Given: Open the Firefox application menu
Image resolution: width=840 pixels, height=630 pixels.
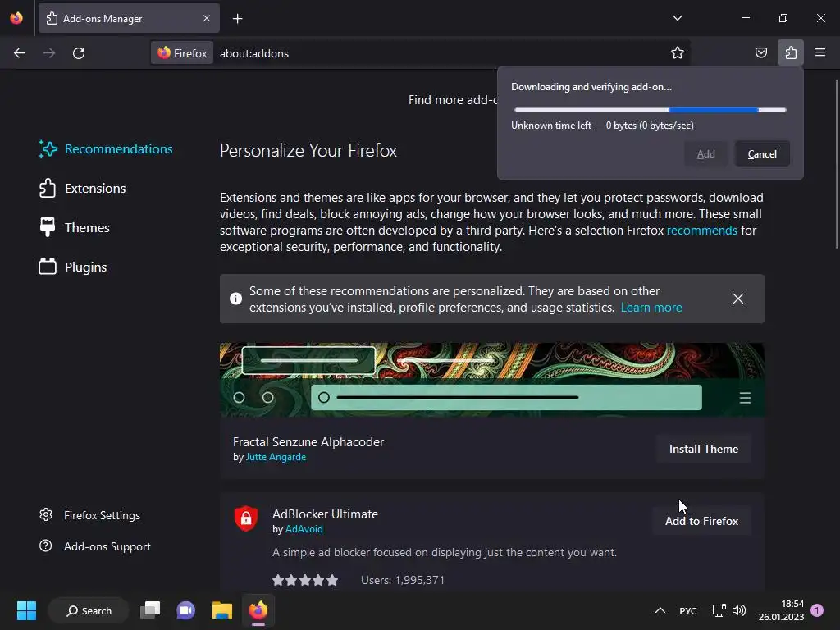Looking at the screenshot, I should click(820, 52).
